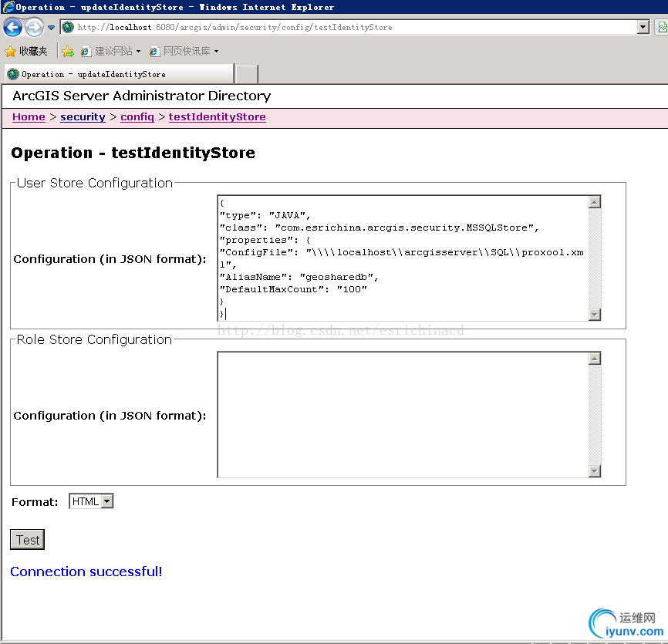
Task: Expand the 网页快讯库 dropdown arrow
Action: [217, 52]
